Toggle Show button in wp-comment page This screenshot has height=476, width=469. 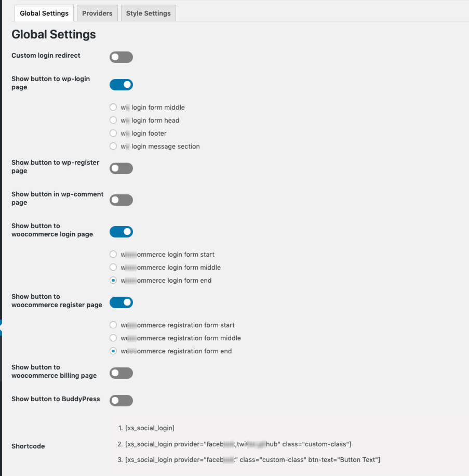tap(121, 200)
